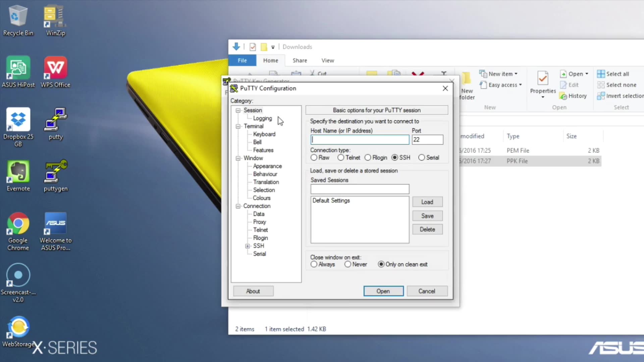Open the Evernote desktop shortcut

click(x=18, y=172)
